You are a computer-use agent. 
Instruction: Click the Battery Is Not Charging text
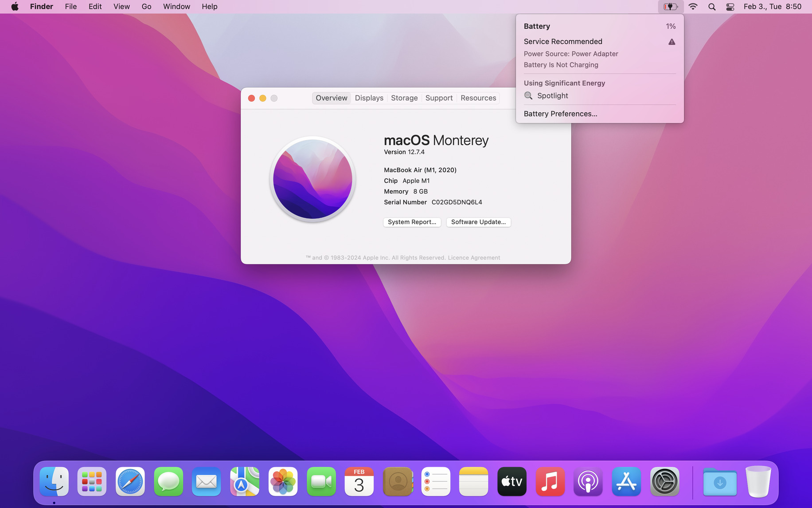(561, 65)
